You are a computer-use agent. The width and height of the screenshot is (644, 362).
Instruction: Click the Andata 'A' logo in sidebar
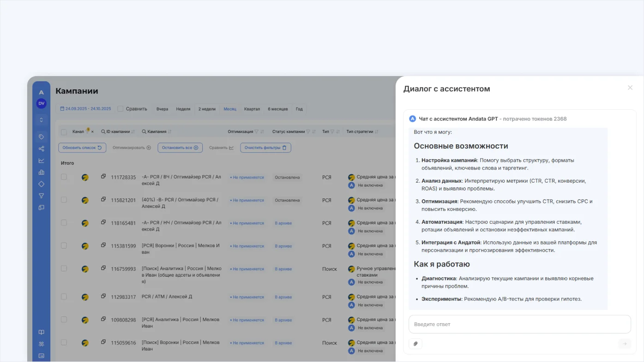pos(42,92)
